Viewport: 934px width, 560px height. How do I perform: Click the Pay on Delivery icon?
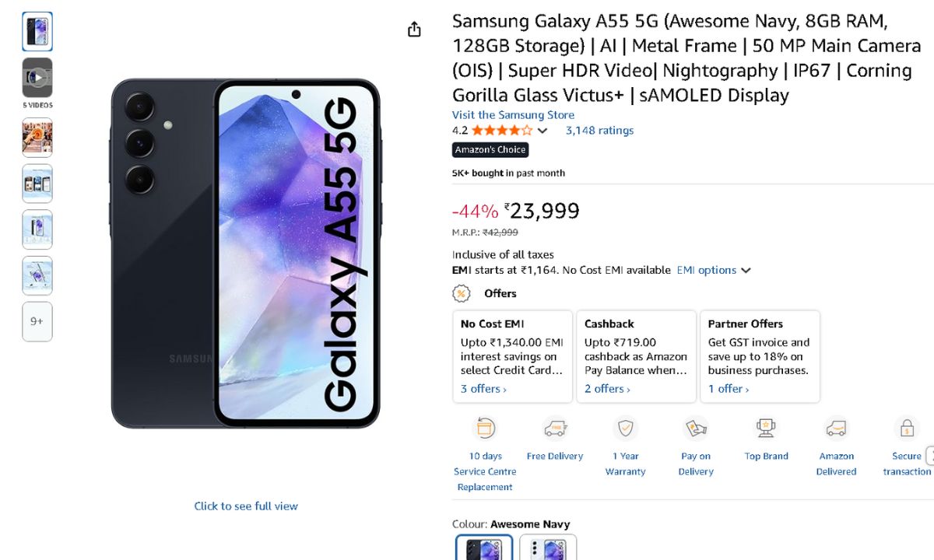coord(696,429)
